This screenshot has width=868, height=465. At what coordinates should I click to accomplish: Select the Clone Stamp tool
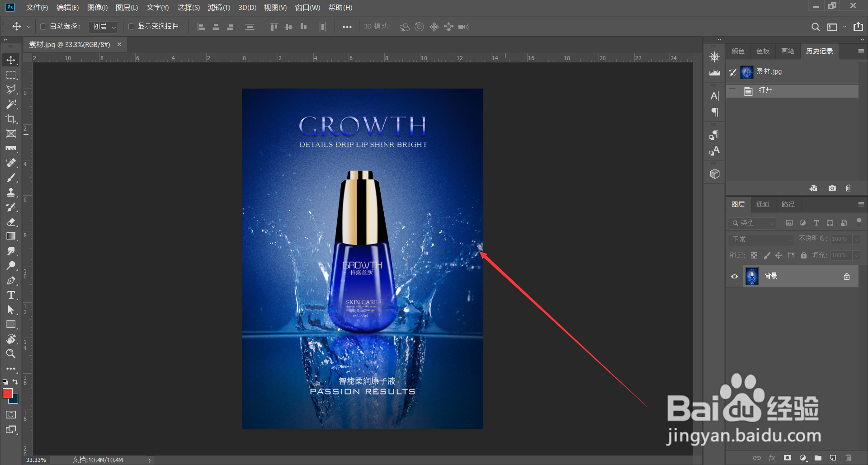(11, 193)
